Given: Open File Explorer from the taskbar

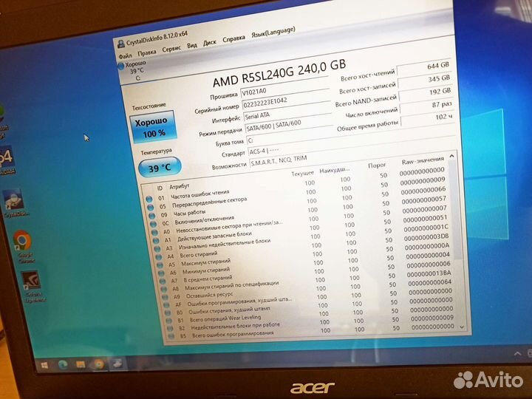Looking at the screenshot, I should (81, 364).
